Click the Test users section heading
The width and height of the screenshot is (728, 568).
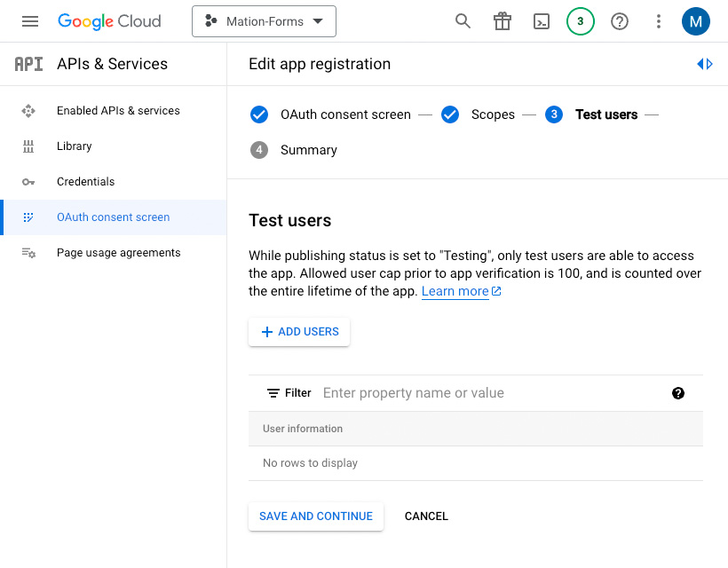click(x=289, y=220)
